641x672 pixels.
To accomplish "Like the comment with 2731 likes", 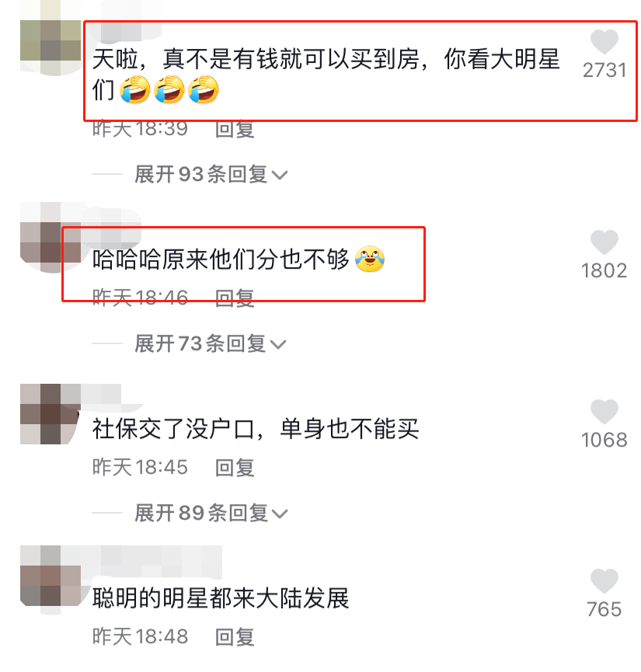I will tap(604, 42).
